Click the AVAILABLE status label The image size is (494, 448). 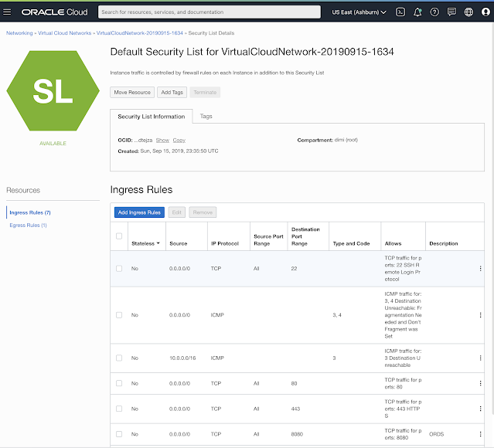pyautogui.click(x=53, y=143)
